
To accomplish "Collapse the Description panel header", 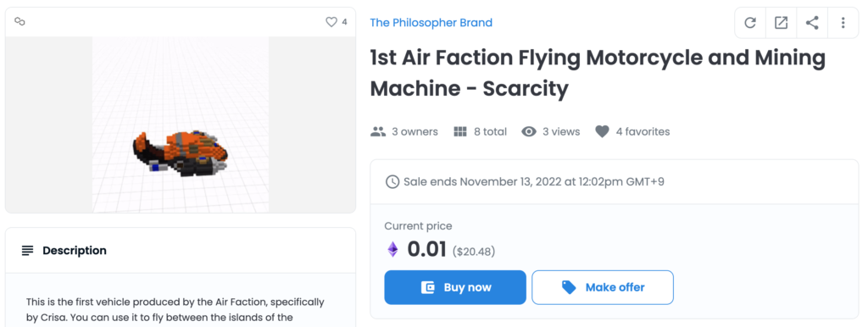I will [181, 250].
